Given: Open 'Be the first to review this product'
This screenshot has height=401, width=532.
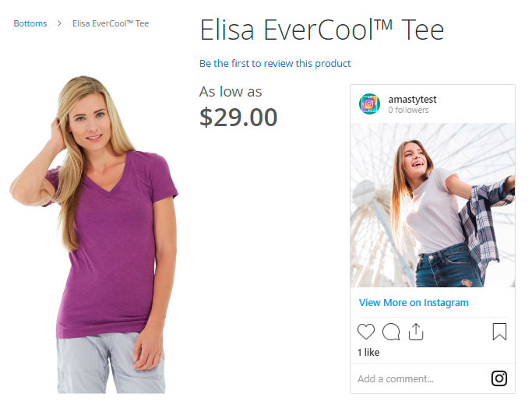Looking at the screenshot, I should 275,63.
